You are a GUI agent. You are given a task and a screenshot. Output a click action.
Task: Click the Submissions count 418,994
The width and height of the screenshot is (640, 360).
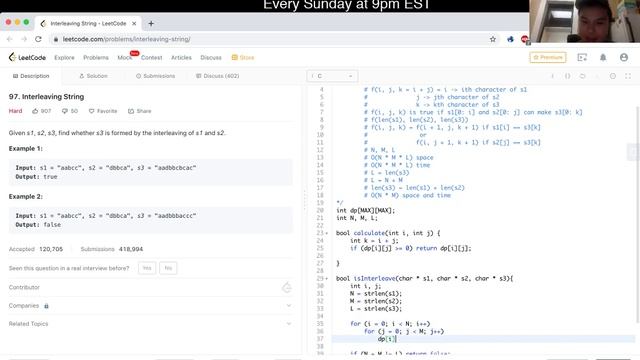point(131,249)
